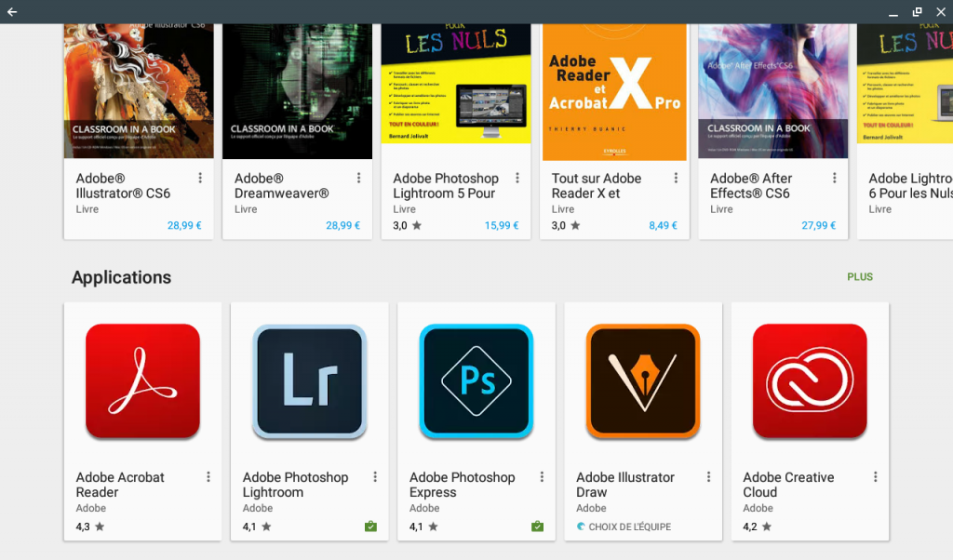The width and height of the screenshot is (953, 560).
Task: Open options menu for Tout sur Adobe Reader X
Action: click(676, 178)
